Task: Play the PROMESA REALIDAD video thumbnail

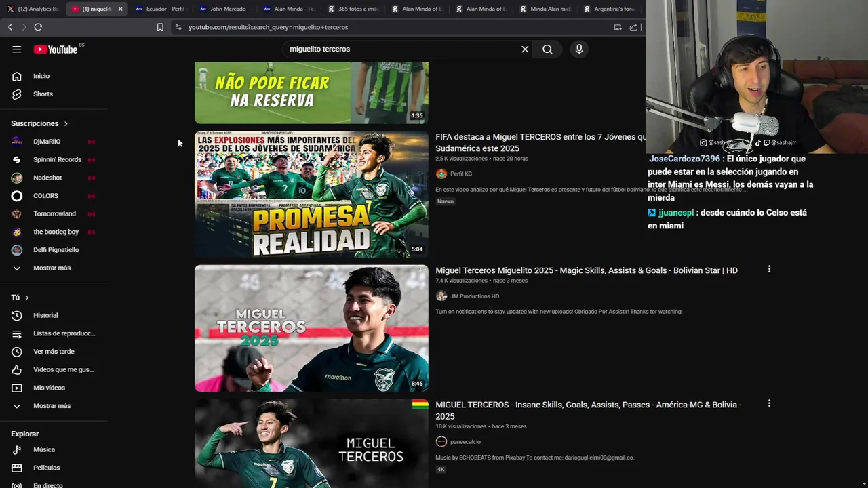Action: (x=311, y=194)
